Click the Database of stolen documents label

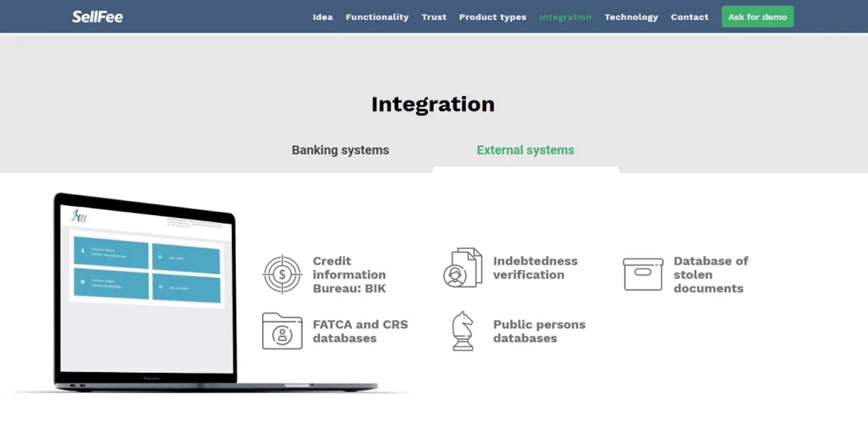pos(711,274)
